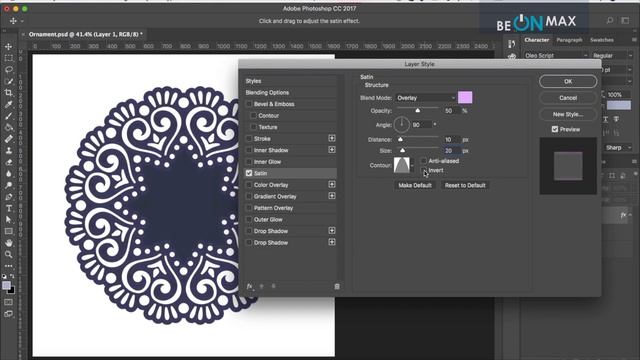Select the Hand tool
This screenshot has width=640, height=360.
pos(9,243)
